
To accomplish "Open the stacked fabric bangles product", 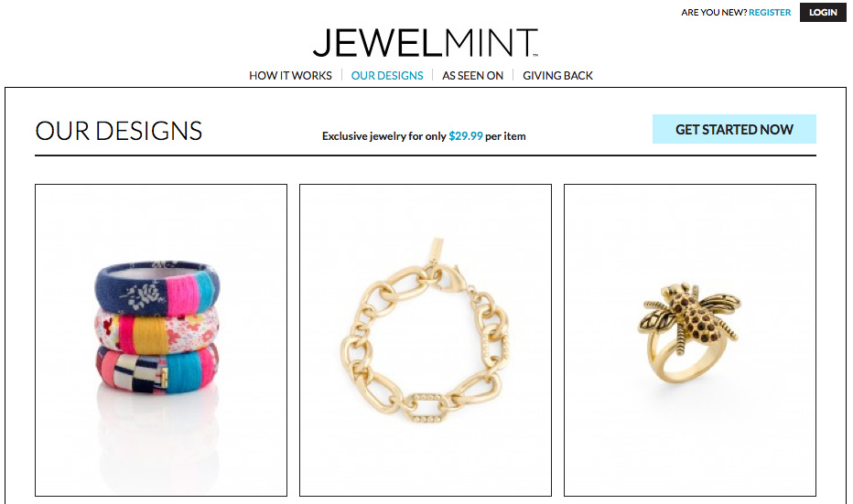I will pyautogui.click(x=161, y=339).
